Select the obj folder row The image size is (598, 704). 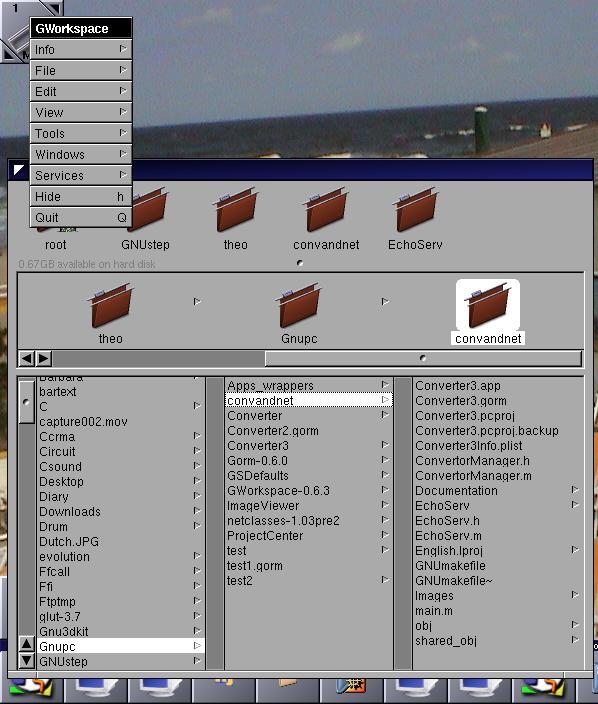(498, 625)
